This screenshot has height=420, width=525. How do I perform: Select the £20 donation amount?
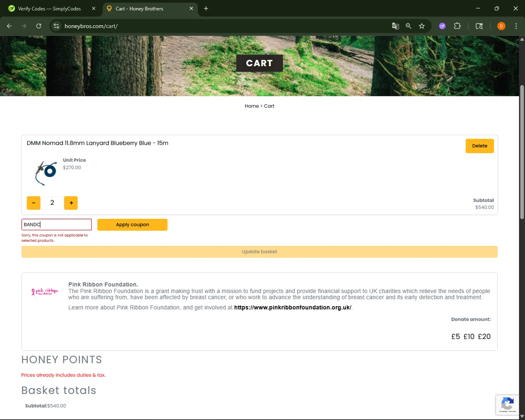point(484,336)
